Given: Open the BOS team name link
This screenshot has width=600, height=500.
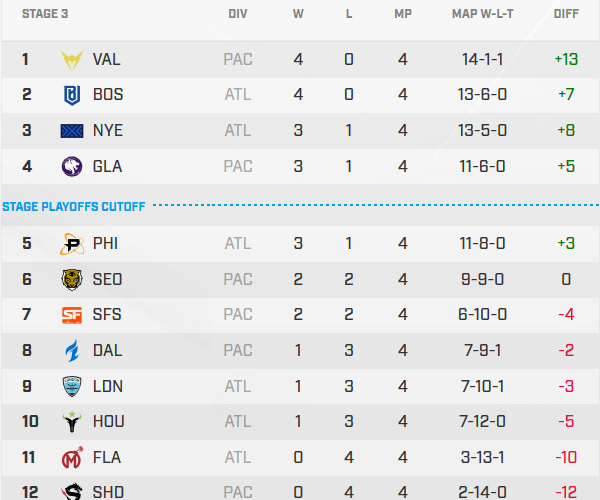Looking at the screenshot, I should point(107,95).
